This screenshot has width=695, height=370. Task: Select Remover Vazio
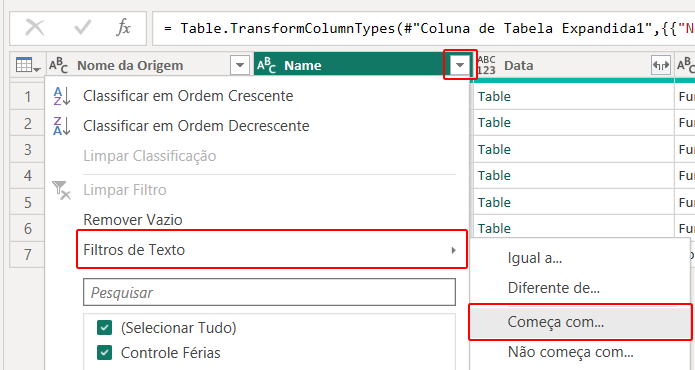pyautogui.click(x=133, y=220)
